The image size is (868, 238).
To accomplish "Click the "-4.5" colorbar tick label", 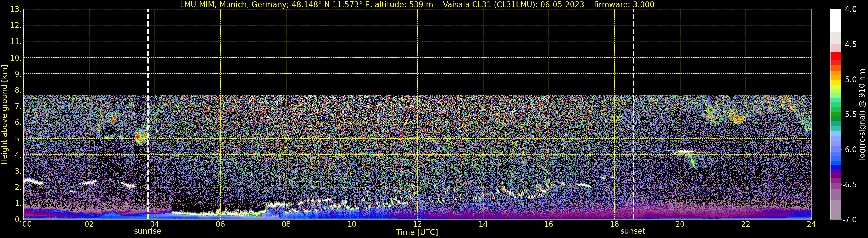I will point(849,44).
